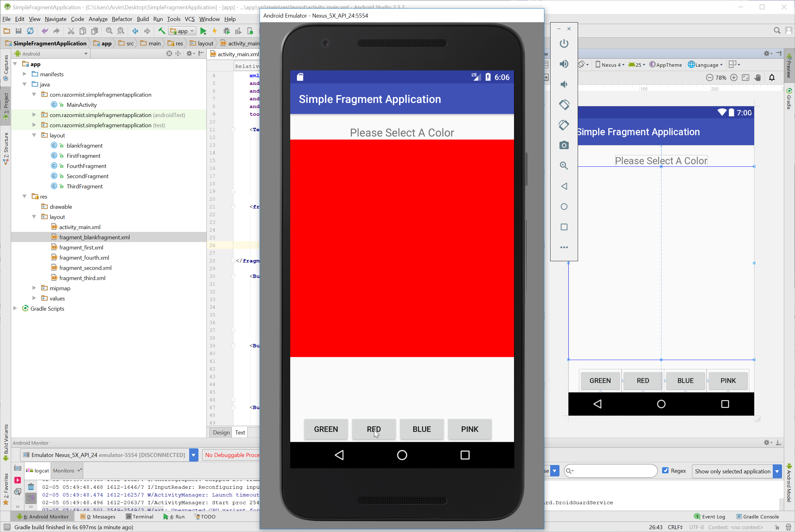Select the Build menu item
The width and height of the screenshot is (795, 532).
(x=142, y=19)
